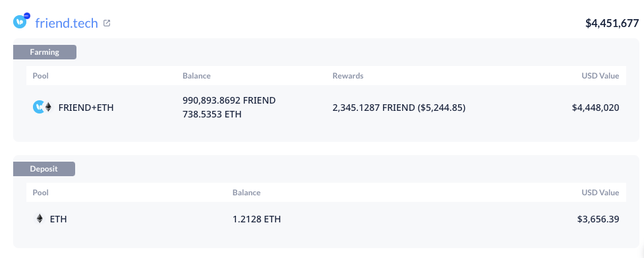Image resolution: width=644 pixels, height=258 pixels.
Task: Click the Rewards column header
Action: tap(348, 76)
